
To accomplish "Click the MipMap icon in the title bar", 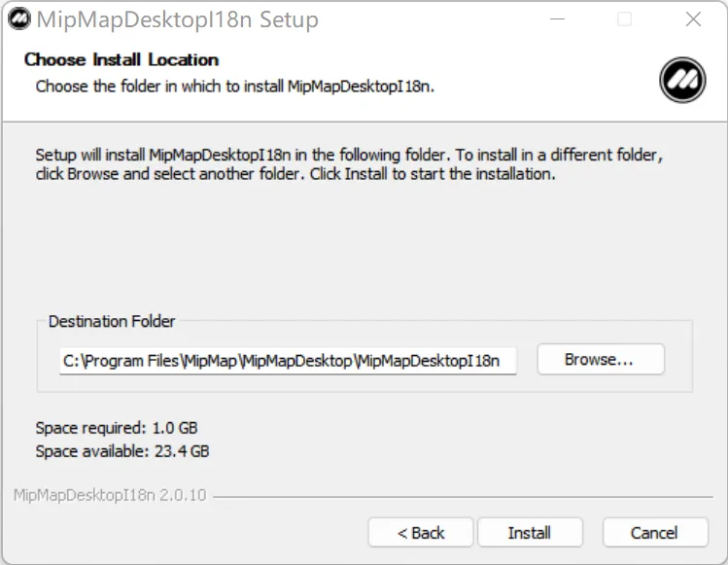I will click(17, 19).
